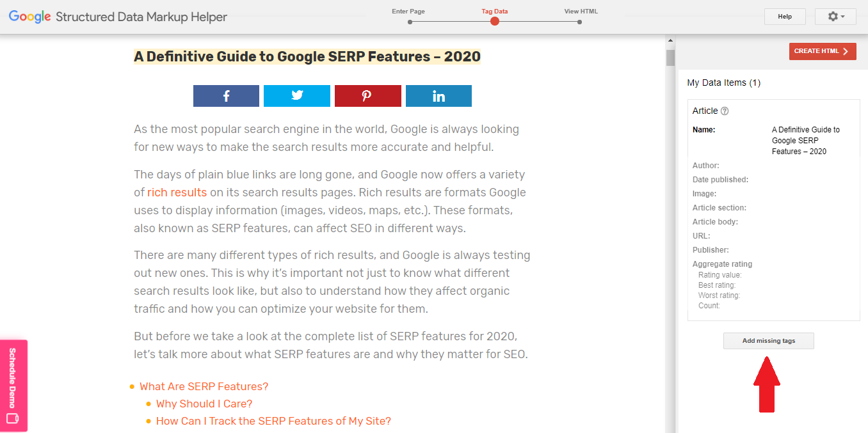Click the Rating value label
The height and width of the screenshot is (433, 868).
(x=720, y=275)
